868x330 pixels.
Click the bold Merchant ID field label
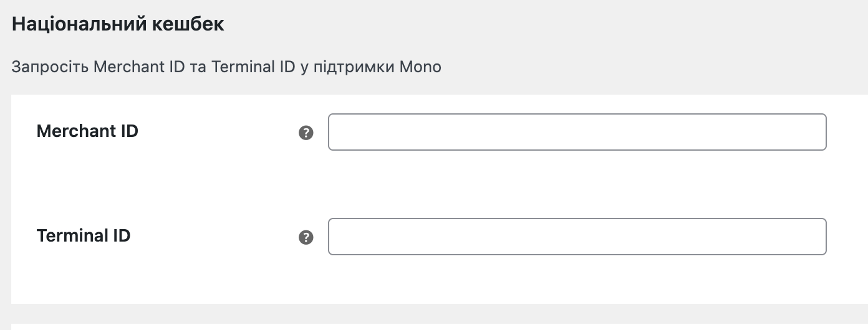[x=87, y=131]
